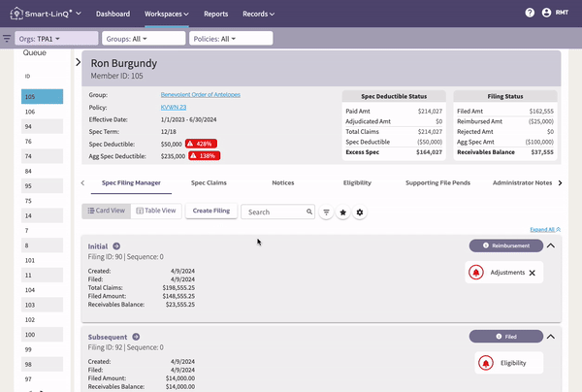Open the Benevolent Order of Antelopes link

[201, 95]
